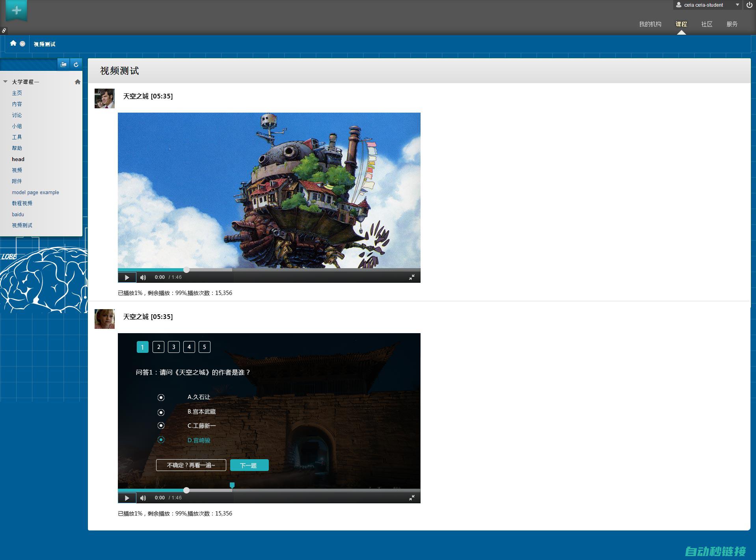Click 下一题 button

[249, 465]
